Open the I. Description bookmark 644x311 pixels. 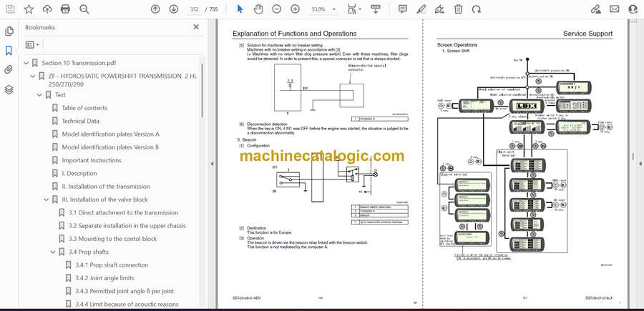pyautogui.click(x=79, y=173)
